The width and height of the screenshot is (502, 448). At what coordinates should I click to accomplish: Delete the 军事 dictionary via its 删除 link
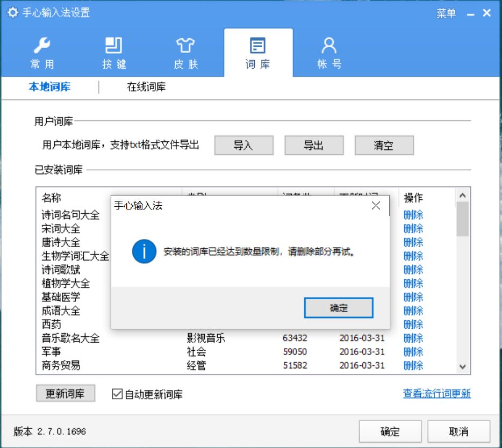(412, 352)
